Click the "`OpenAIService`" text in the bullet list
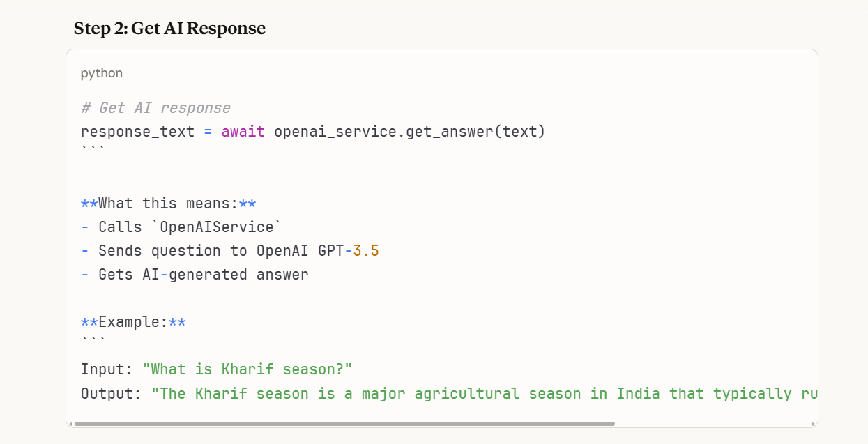Viewport: 868px width, 444px height. 221,227
